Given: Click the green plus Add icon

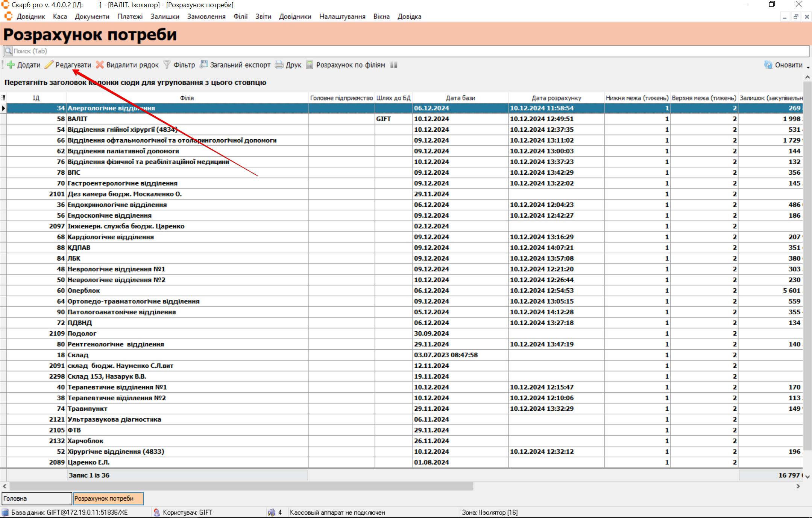Looking at the screenshot, I should pyautogui.click(x=11, y=65).
